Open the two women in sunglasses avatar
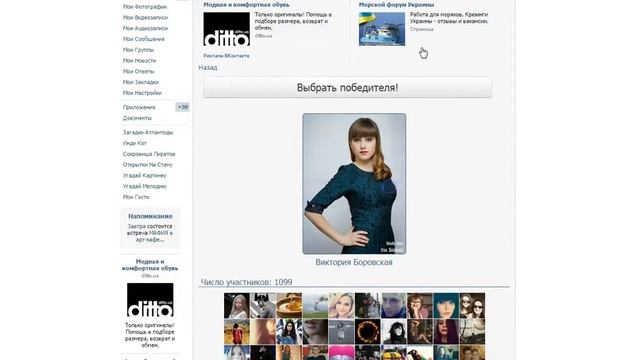The height and width of the screenshot is (360, 640). click(472, 305)
